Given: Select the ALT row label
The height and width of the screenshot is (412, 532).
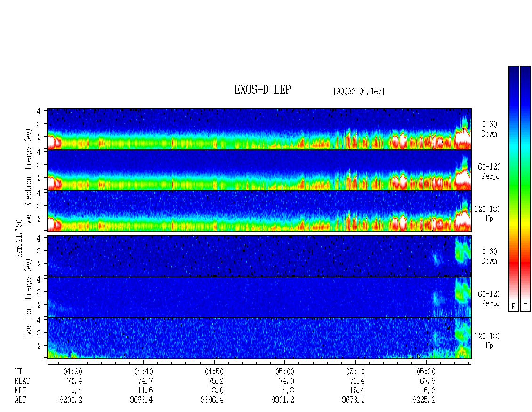Looking at the screenshot, I should tap(20, 400).
